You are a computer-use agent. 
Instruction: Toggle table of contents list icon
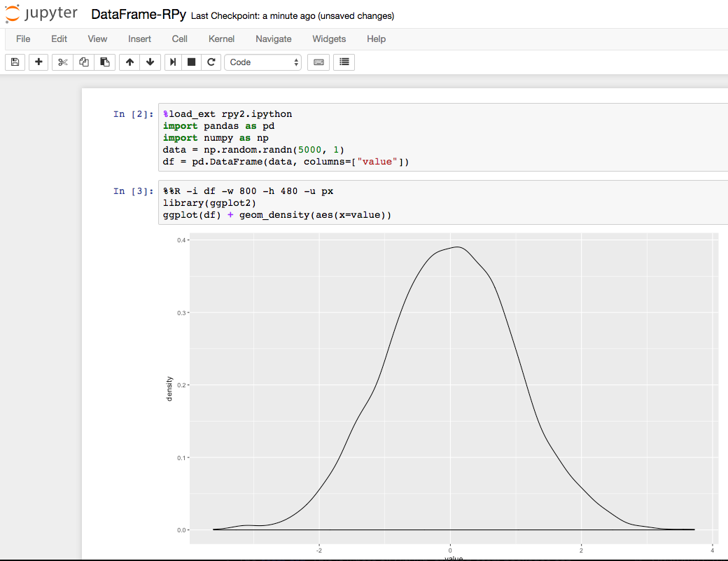click(344, 62)
